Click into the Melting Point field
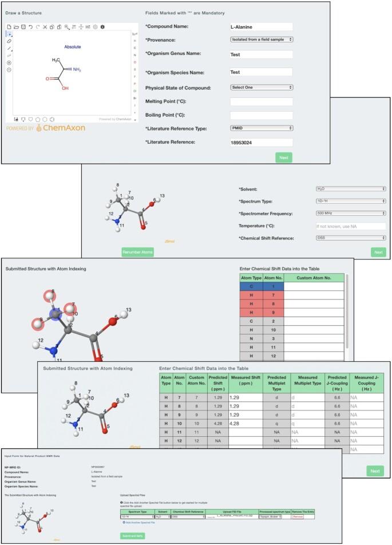 [261, 101]
